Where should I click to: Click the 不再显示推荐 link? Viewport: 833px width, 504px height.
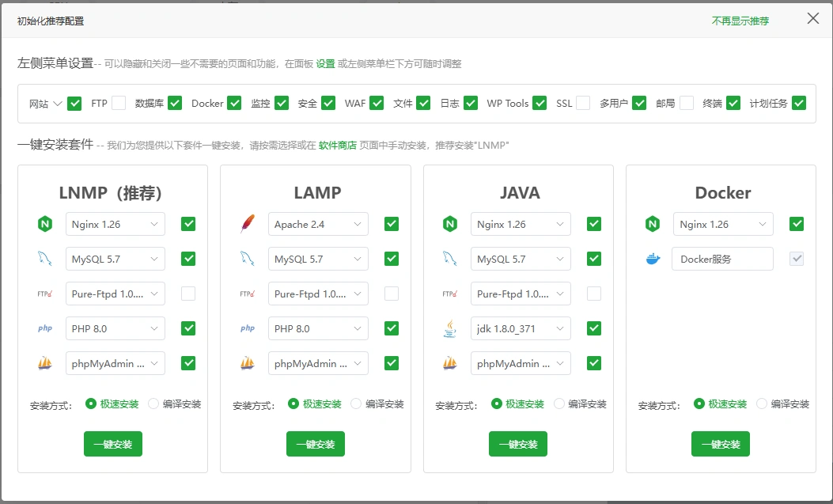(740, 21)
